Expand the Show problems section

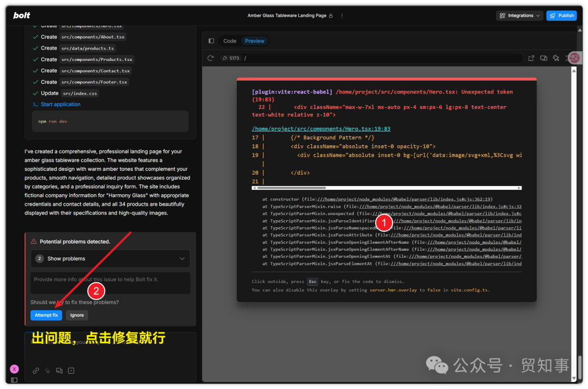110,258
